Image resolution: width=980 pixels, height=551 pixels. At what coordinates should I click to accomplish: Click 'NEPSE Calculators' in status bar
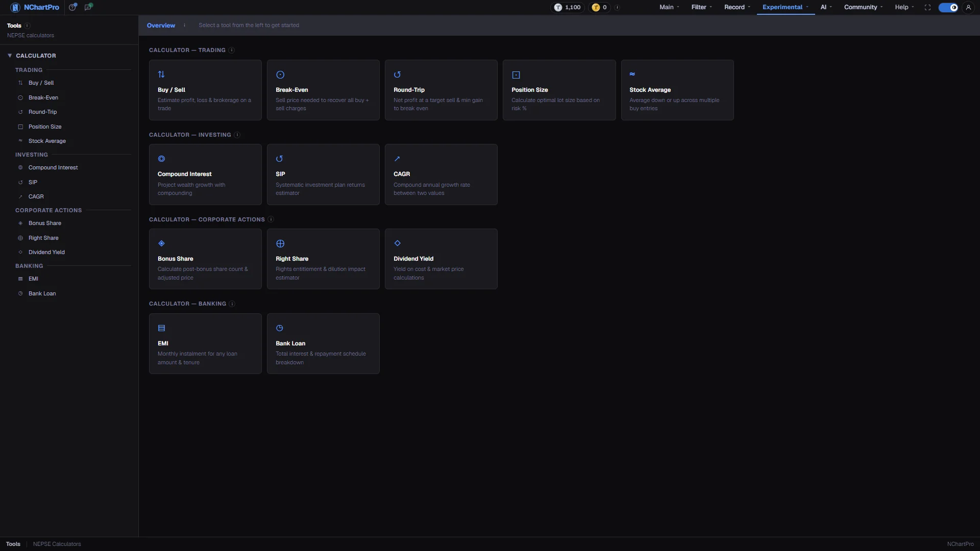pyautogui.click(x=57, y=544)
